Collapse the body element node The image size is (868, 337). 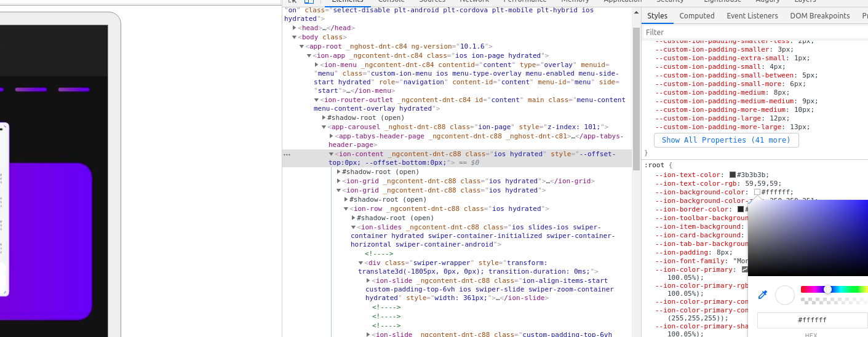pyautogui.click(x=295, y=37)
